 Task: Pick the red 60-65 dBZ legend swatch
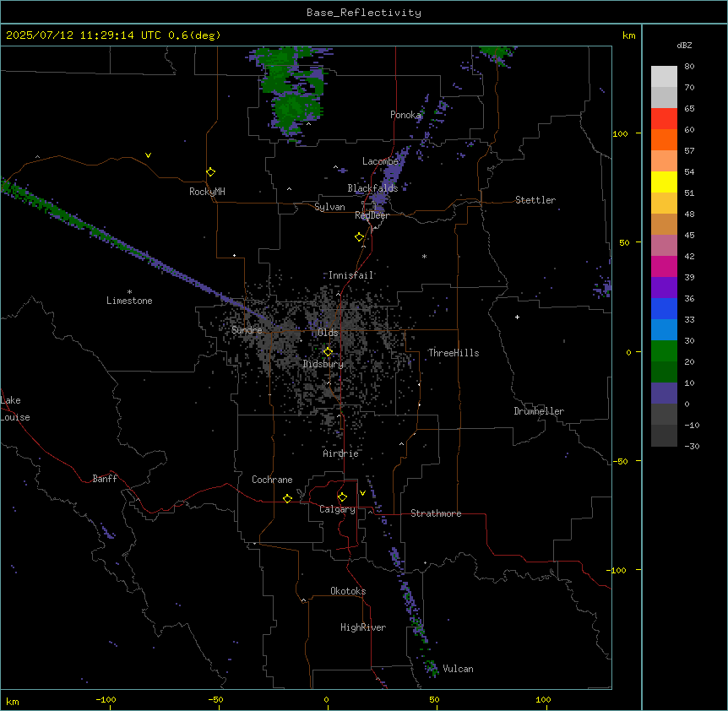pos(664,119)
